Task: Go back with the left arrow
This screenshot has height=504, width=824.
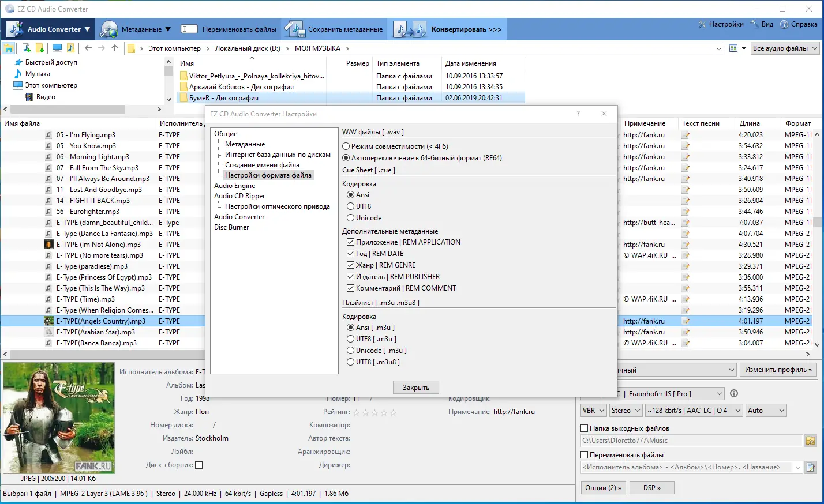Action: (88, 48)
